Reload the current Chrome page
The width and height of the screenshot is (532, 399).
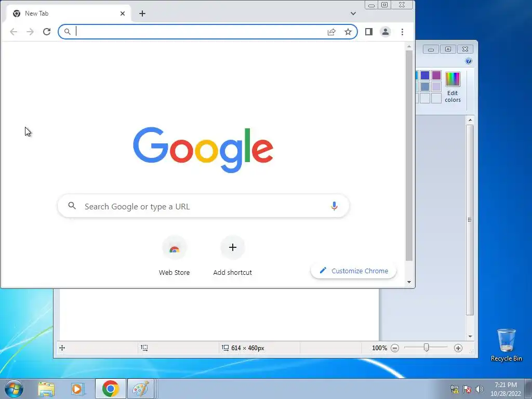click(x=47, y=32)
